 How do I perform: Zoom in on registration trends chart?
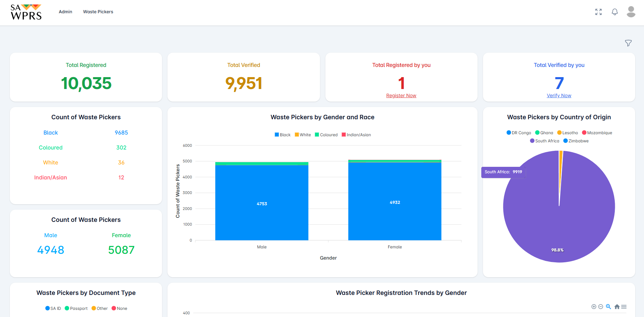click(x=594, y=307)
